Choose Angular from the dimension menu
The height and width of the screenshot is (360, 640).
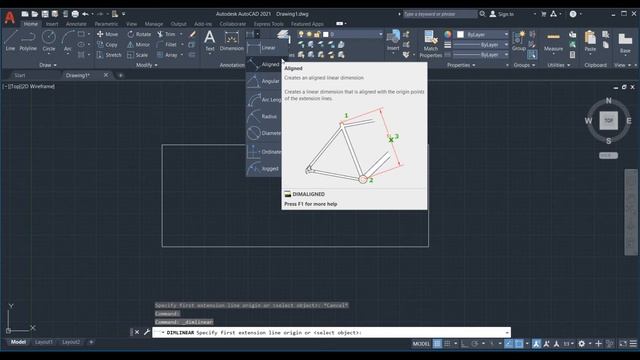[x=264, y=81]
